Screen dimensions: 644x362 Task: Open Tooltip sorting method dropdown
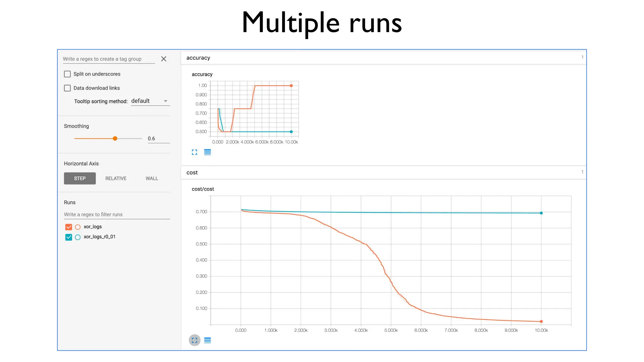coord(150,101)
